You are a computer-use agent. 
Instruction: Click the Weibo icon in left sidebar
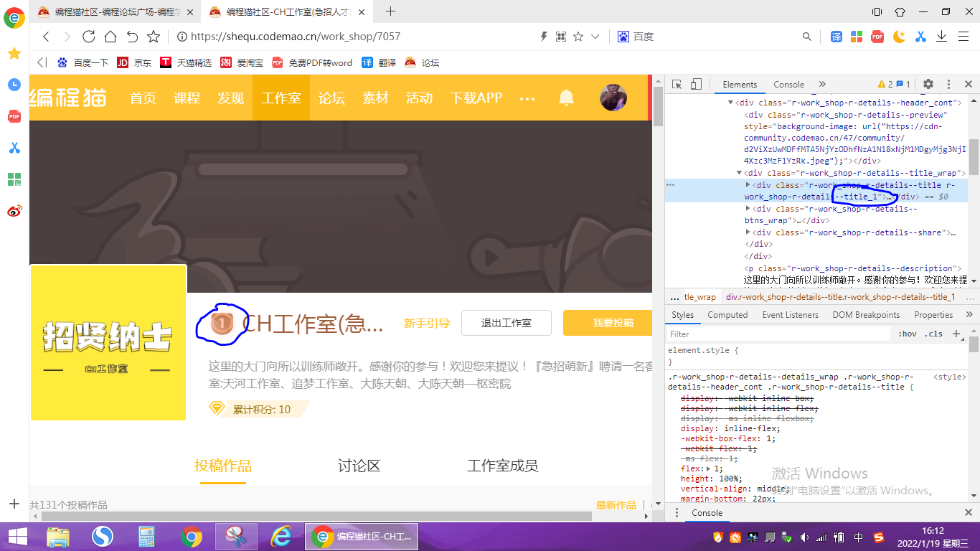click(x=14, y=211)
